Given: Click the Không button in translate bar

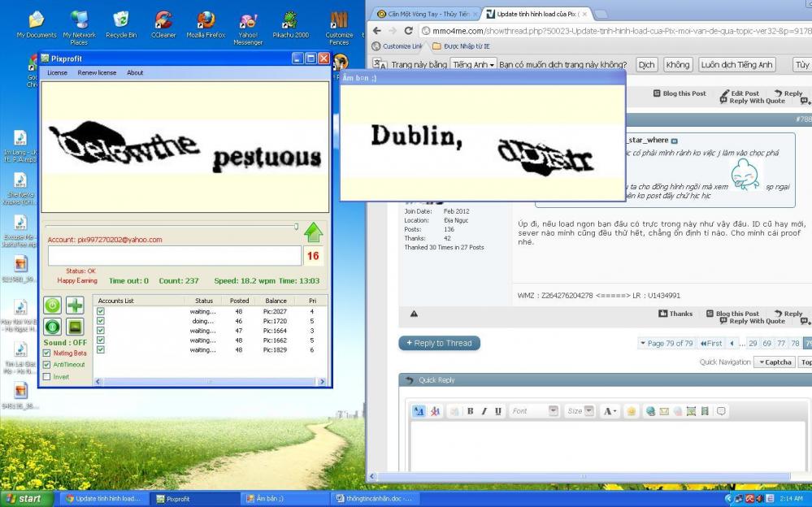Looking at the screenshot, I should [x=677, y=64].
